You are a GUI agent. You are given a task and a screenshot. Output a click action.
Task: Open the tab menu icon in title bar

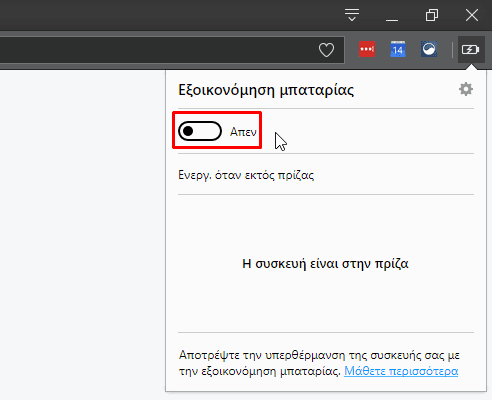(352, 15)
